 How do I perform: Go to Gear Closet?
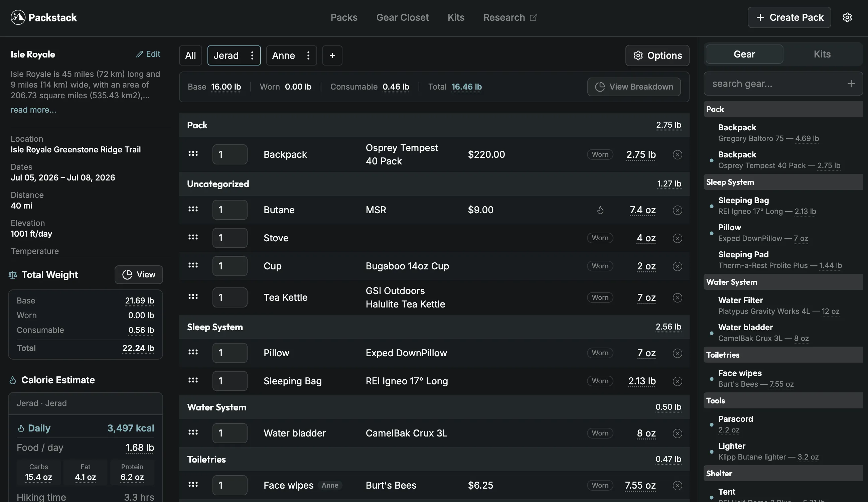[x=402, y=17]
